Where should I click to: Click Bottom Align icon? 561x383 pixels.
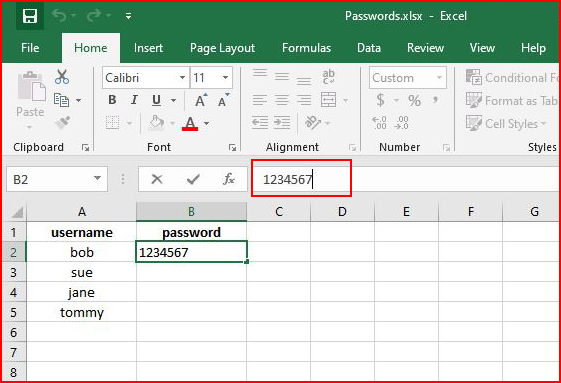(x=304, y=81)
